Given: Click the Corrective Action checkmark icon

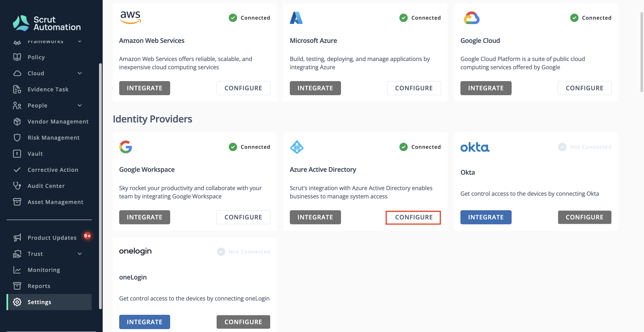Looking at the screenshot, I should point(17,170).
